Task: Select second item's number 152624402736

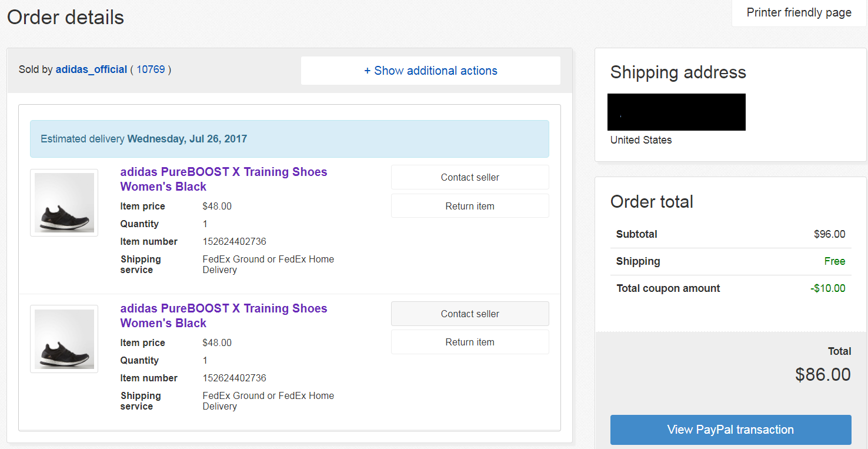Action: pos(234,378)
